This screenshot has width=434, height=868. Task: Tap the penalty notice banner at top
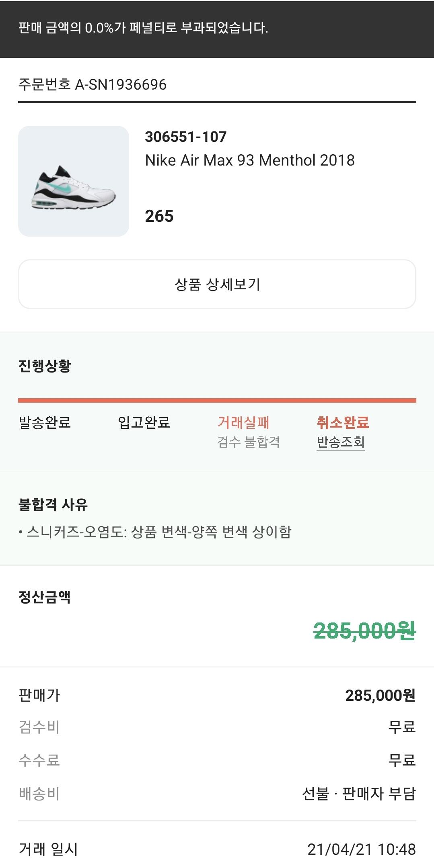click(217, 28)
